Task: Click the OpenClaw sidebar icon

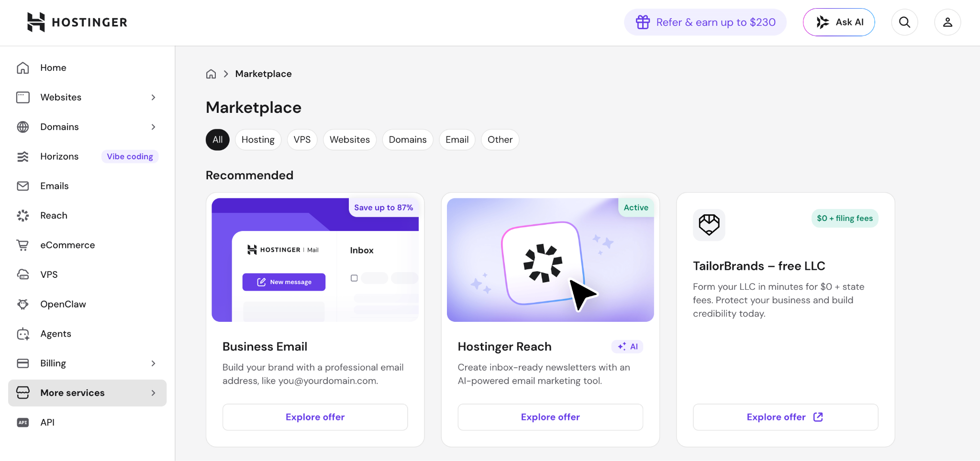Action: click(23, 304)
